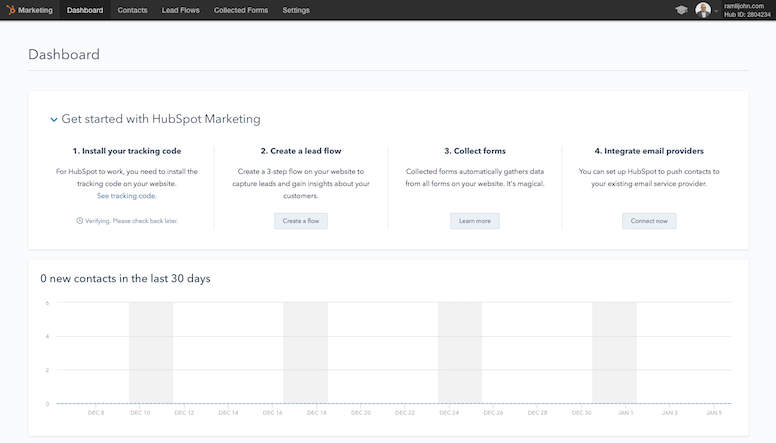
Task: Click the Create a flow button
Action: pos(301,221)
